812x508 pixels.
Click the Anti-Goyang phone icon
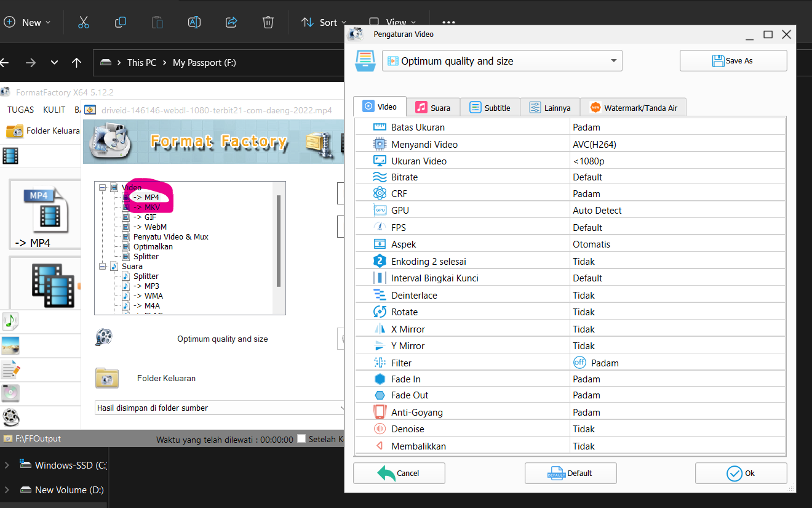pyautogui.click(x=380, y=412)
